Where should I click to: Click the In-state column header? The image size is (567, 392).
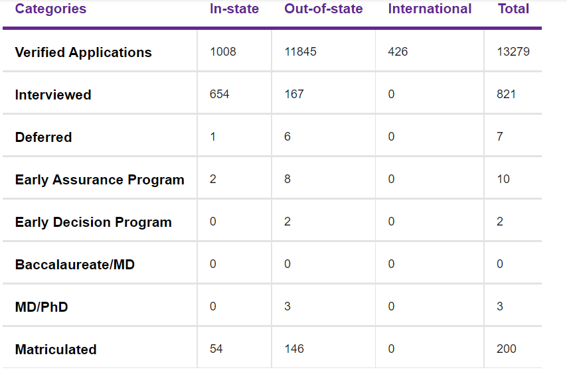pyautogui.click(x=234, y=9)
